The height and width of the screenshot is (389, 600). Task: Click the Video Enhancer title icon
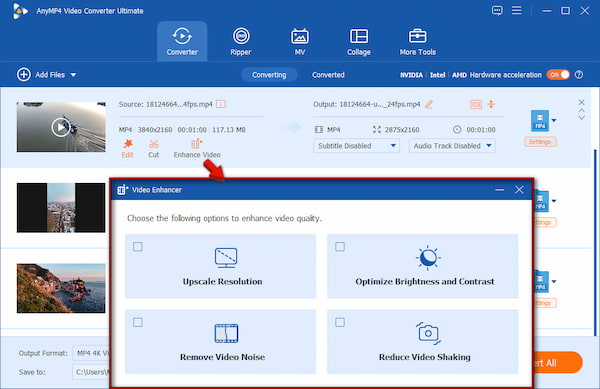pyautogui.click(x=122, y=190)
